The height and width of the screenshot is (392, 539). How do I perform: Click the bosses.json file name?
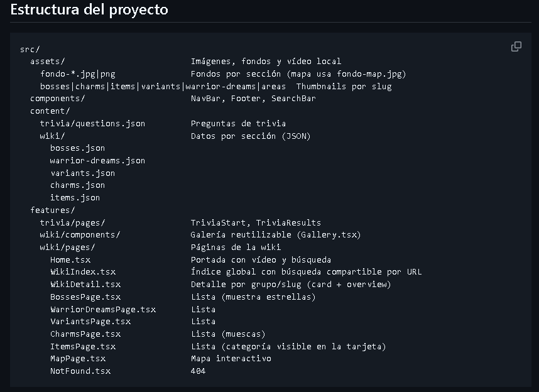(x=78, y=148)
